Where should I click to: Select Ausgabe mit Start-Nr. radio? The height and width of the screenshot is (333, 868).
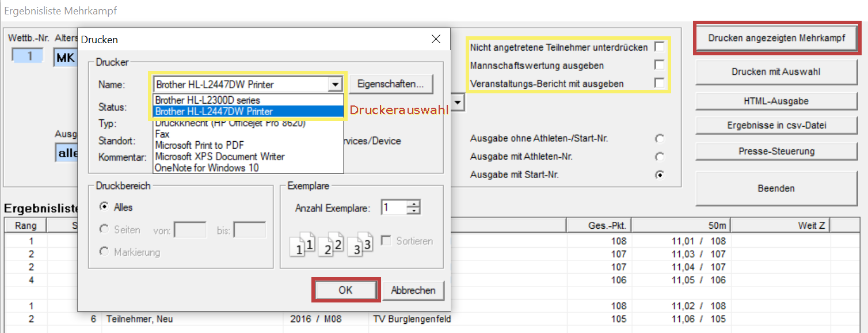660,175
